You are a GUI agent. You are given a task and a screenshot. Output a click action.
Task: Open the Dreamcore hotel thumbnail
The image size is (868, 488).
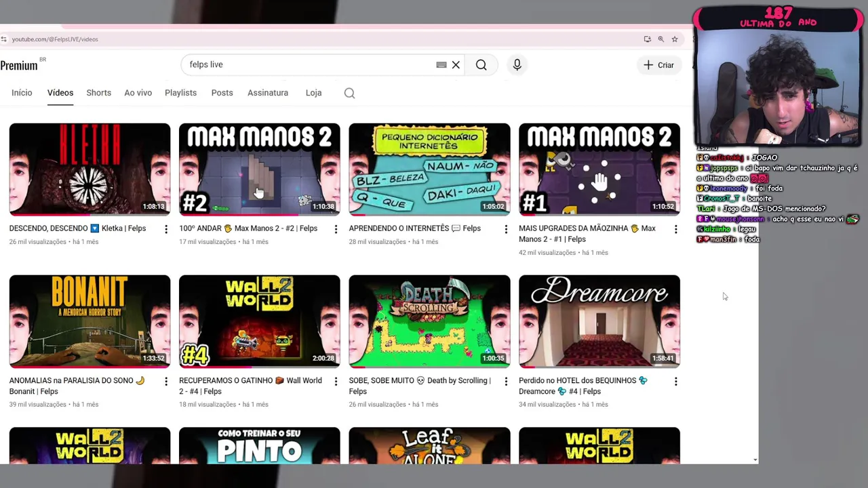599,321
